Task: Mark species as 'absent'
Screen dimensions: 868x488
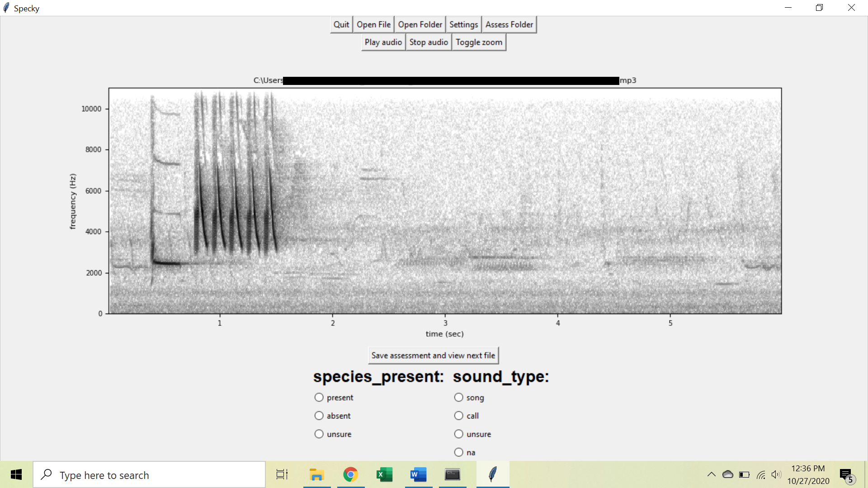Action: [319, 416]
